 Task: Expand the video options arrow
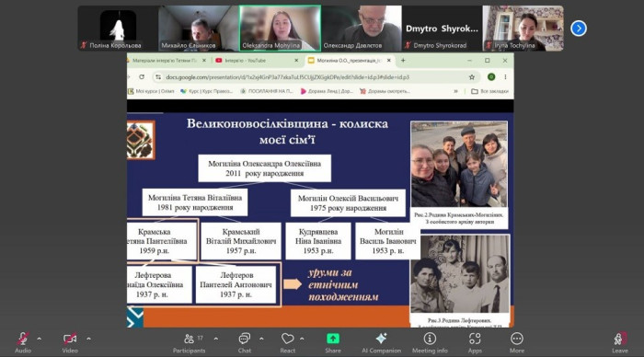(88, 339)
